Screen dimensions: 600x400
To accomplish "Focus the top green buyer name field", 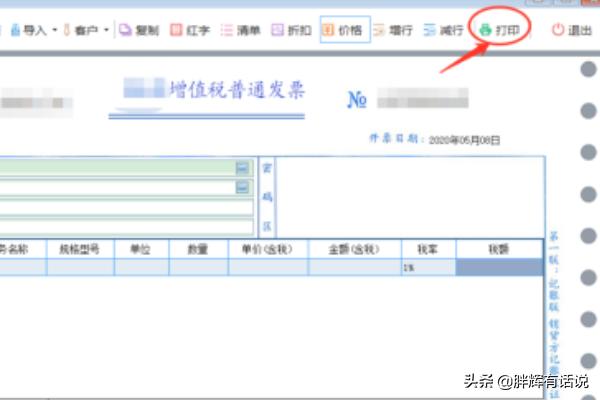I will [126, 168].
